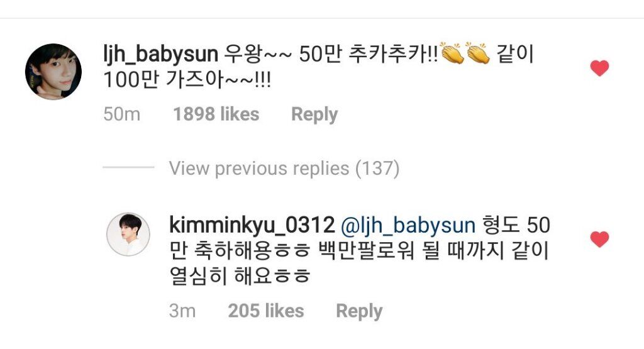Click the first clapping hands emoji

(452, 53)
